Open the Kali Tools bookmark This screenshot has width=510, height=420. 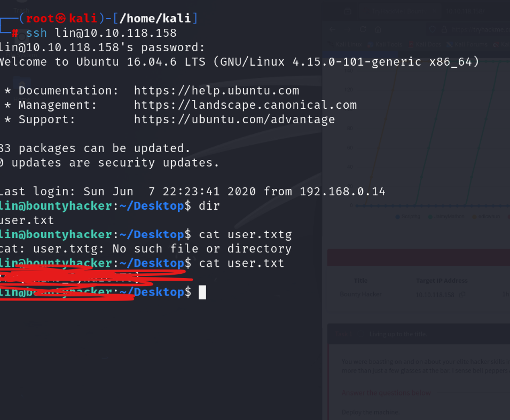pos(385,44)
